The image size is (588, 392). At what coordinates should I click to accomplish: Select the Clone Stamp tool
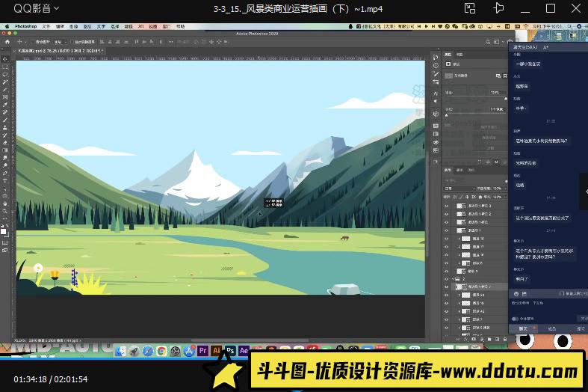(x=5, y=128)
